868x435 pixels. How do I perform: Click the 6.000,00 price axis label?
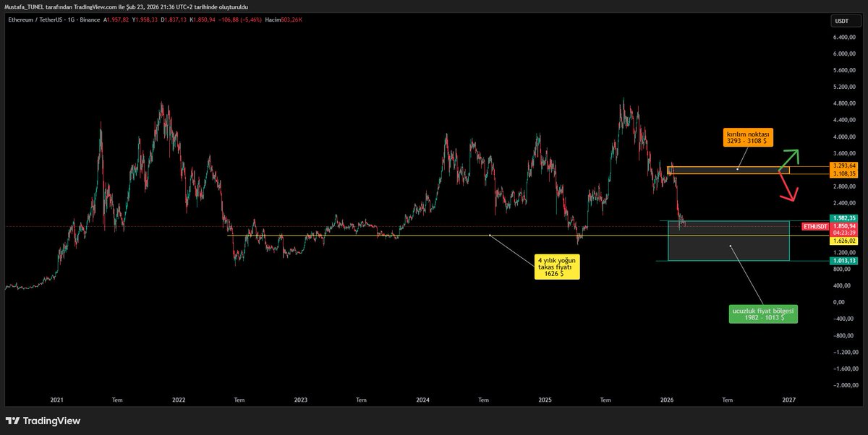pyautogui.click(x=845, y=53)
